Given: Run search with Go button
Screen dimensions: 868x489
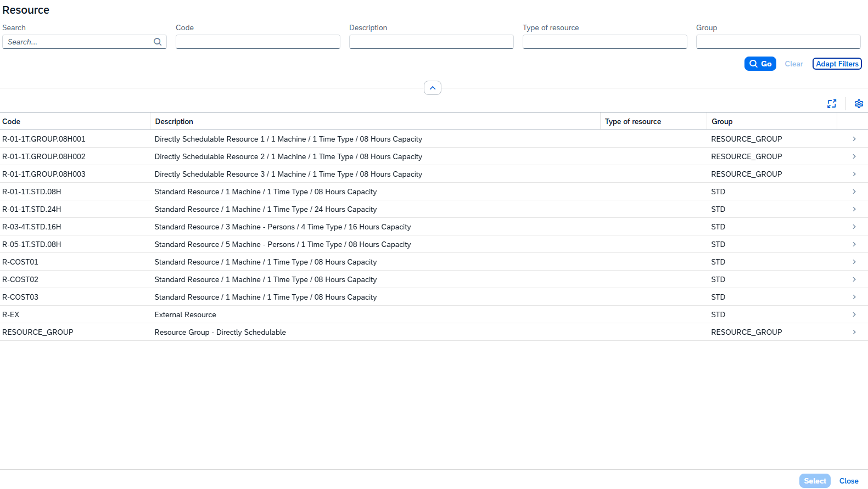Looking at the screenshot, I should pos(760,64).
